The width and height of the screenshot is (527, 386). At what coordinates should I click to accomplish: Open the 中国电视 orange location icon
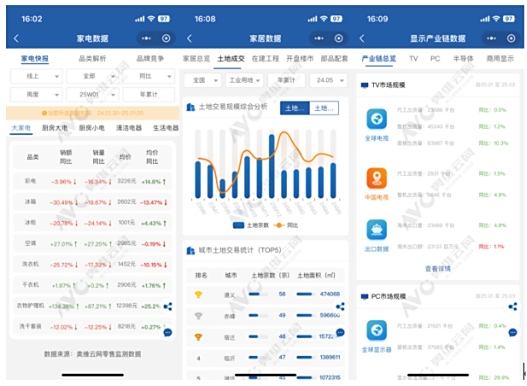click(376, 178)
